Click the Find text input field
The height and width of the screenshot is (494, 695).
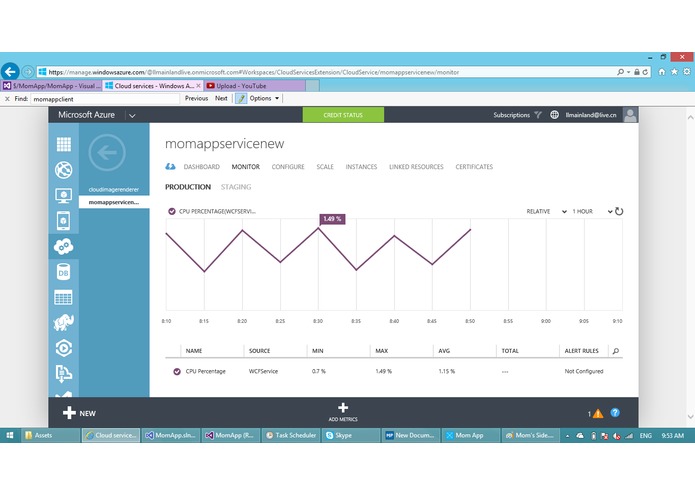coord(105,99)
